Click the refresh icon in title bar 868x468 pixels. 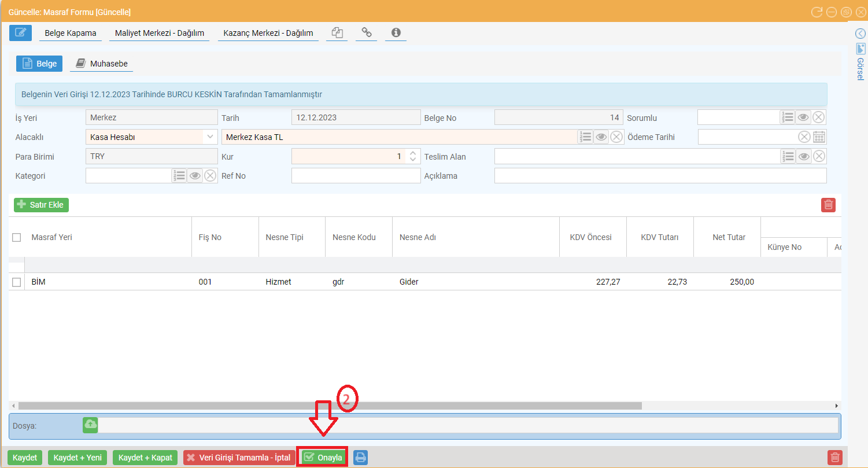pos(817,12)
